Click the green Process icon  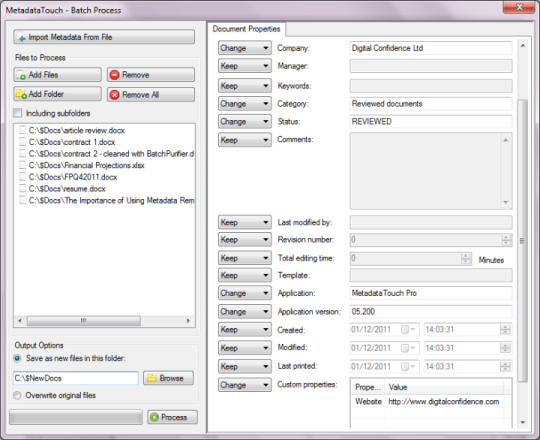[x=155, y=417]
